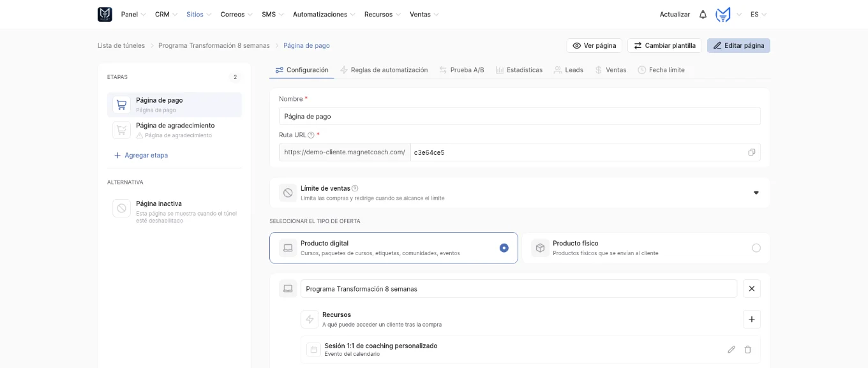Click the Etapas count badge 2
This screenshot has width=868, height=368.
coord(235,77)
